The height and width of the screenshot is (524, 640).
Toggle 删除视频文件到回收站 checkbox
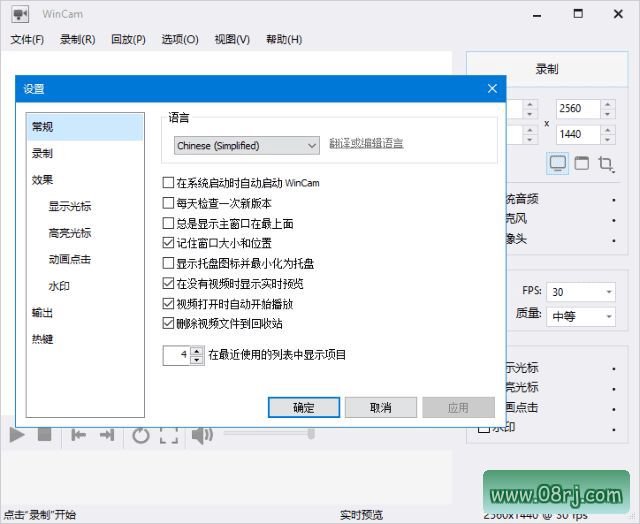click(x=168, y=323)
